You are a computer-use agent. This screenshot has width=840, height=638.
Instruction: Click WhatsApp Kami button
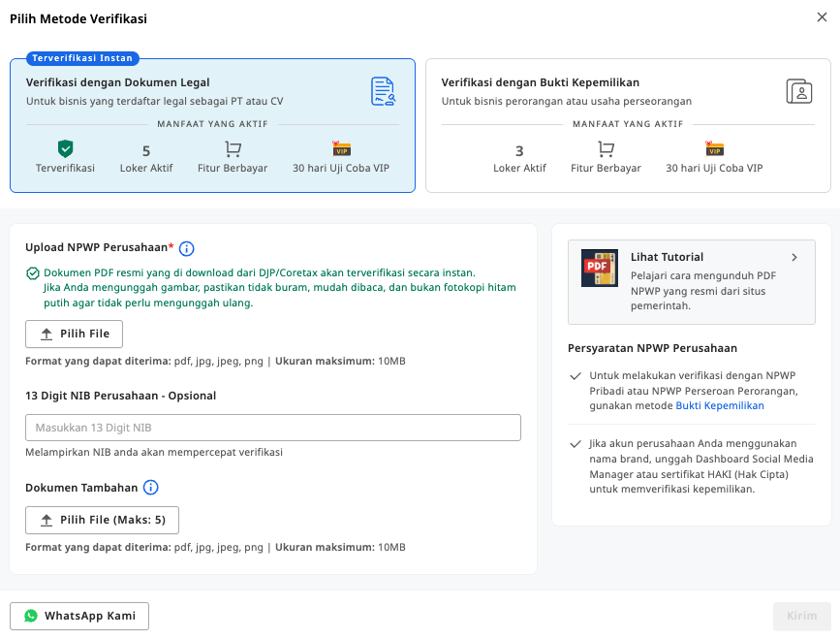pyautogui.click(x=79, y=616)
